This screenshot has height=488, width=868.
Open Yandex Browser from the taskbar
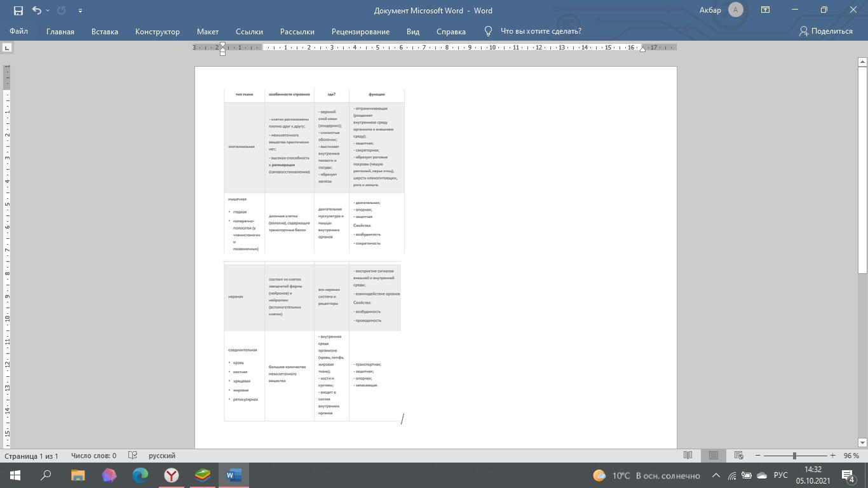(x=172, y=475)
